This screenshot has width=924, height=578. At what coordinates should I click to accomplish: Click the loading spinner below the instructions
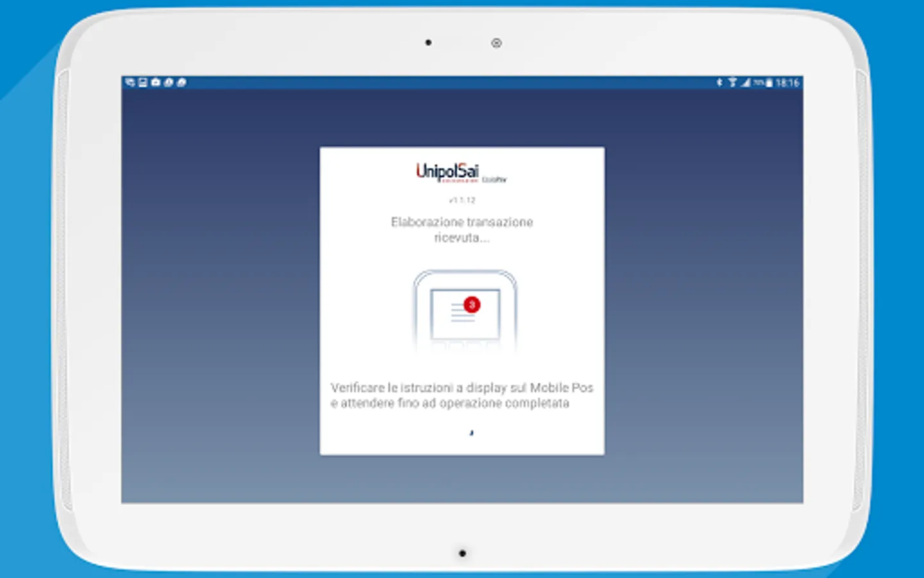tap(472, 433)
